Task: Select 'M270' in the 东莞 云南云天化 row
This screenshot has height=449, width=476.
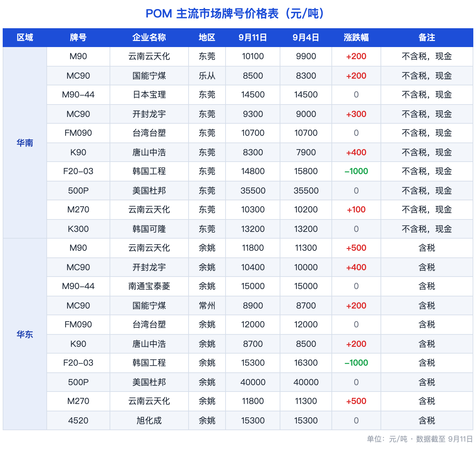Action: (78, 210)
